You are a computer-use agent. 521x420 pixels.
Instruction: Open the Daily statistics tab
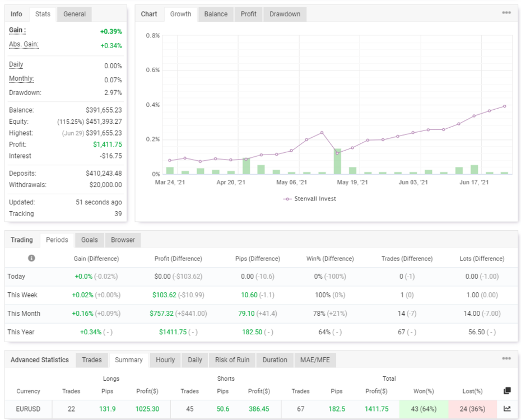tap(195, 360)
